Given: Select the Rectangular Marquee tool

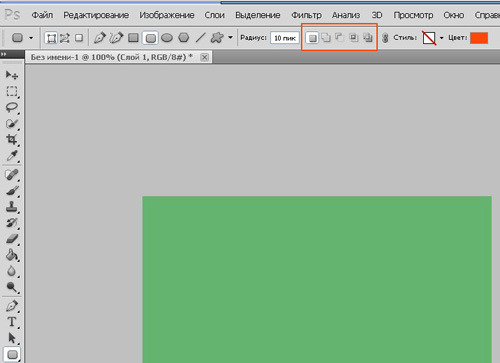Looking at the screenshot, I should click(12, 91).
